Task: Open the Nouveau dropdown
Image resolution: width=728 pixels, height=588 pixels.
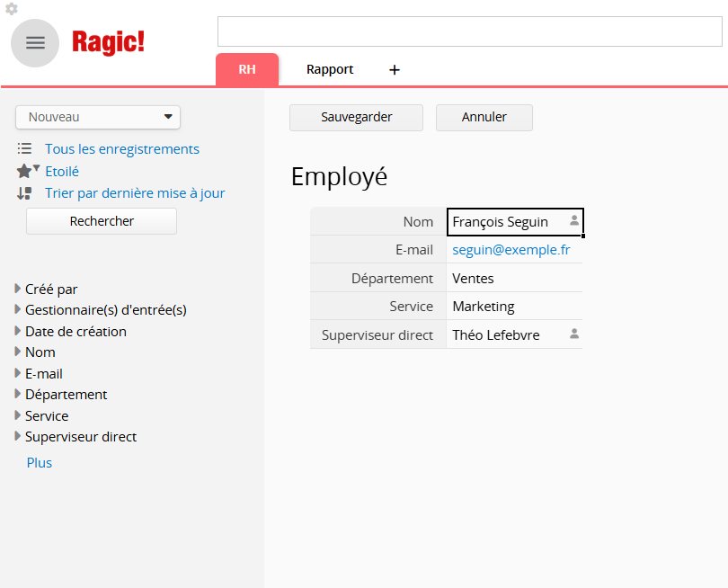Action: pyautogui.click(x=98, y=117)
